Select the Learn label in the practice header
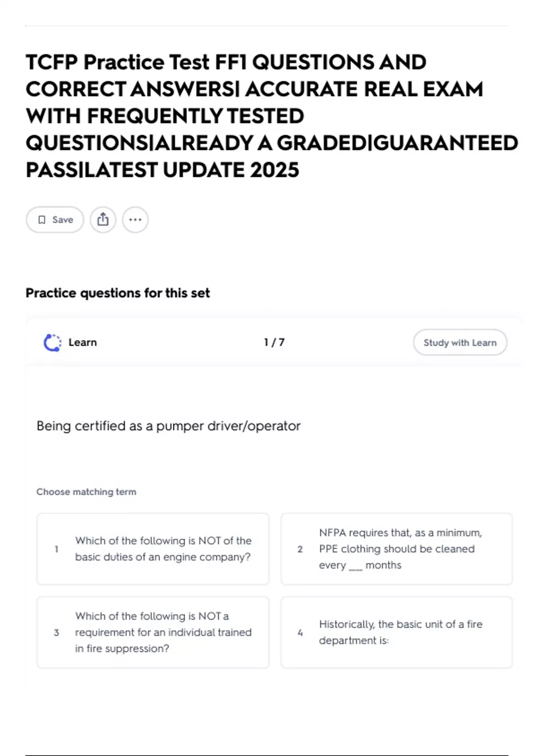Viewport: 534px width, 756px height. coord(83,342)
